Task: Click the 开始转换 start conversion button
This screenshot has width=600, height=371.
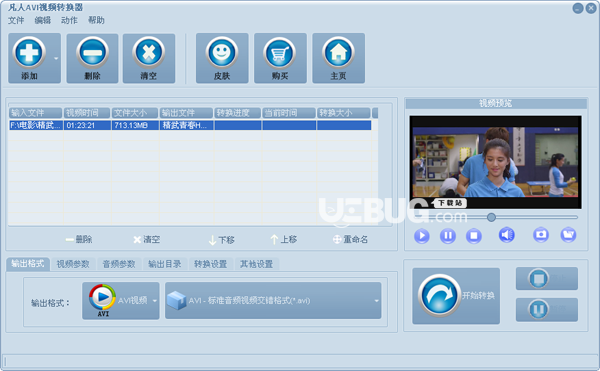Action: click(456, 296)
